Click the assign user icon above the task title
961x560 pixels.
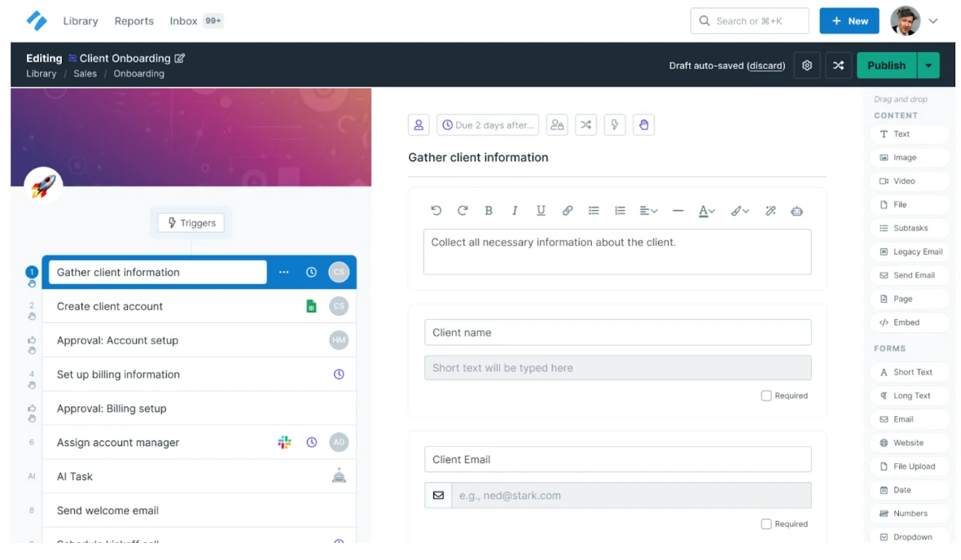point(419,125)
